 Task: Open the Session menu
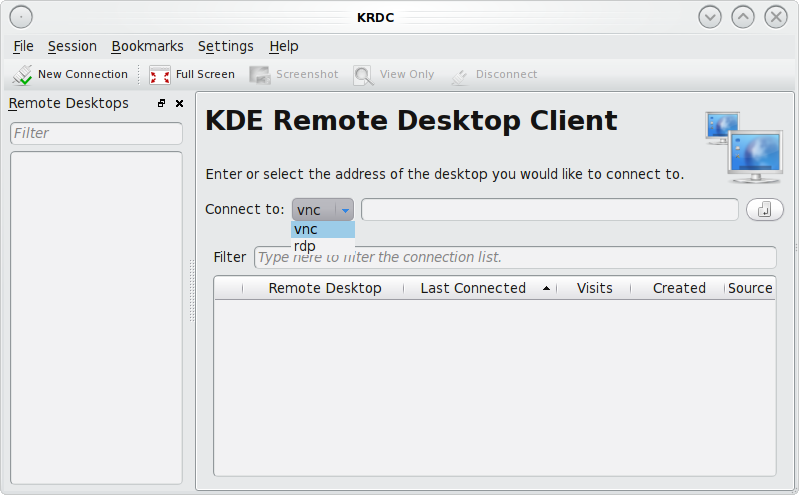click(x=72, y=46)
